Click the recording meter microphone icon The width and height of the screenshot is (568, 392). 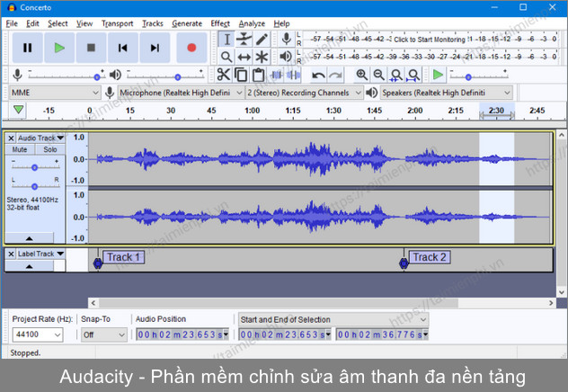coord(287,39)
